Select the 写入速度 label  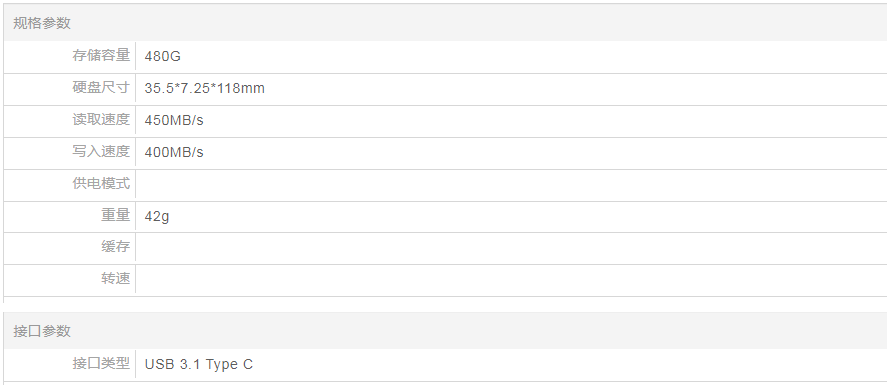click(x=101, y=151)
